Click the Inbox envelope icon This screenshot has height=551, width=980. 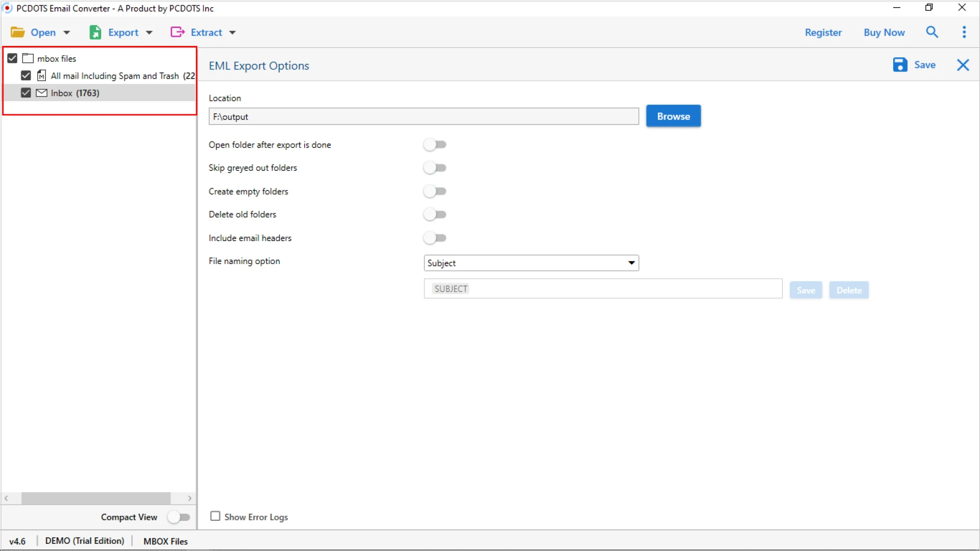(41, 92)
